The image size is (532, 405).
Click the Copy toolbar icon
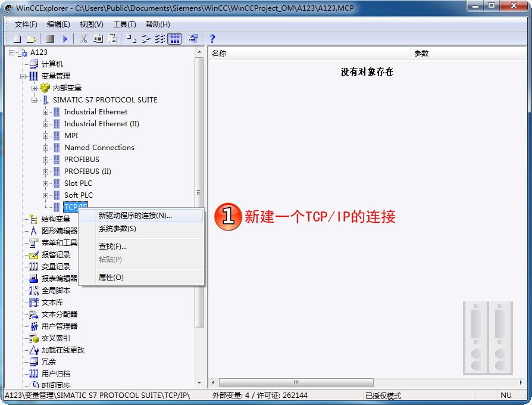[98, 39]
